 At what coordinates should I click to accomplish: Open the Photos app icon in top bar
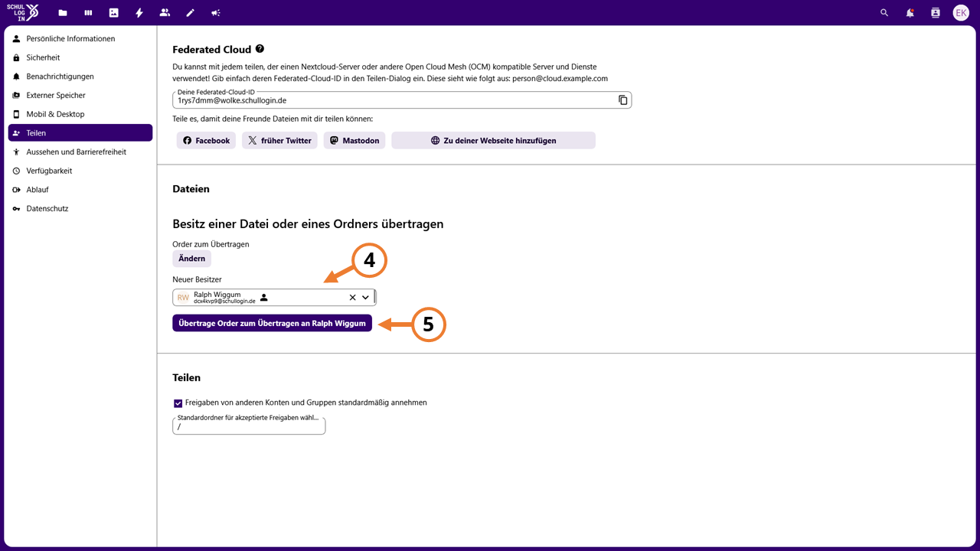click(113, 13)
